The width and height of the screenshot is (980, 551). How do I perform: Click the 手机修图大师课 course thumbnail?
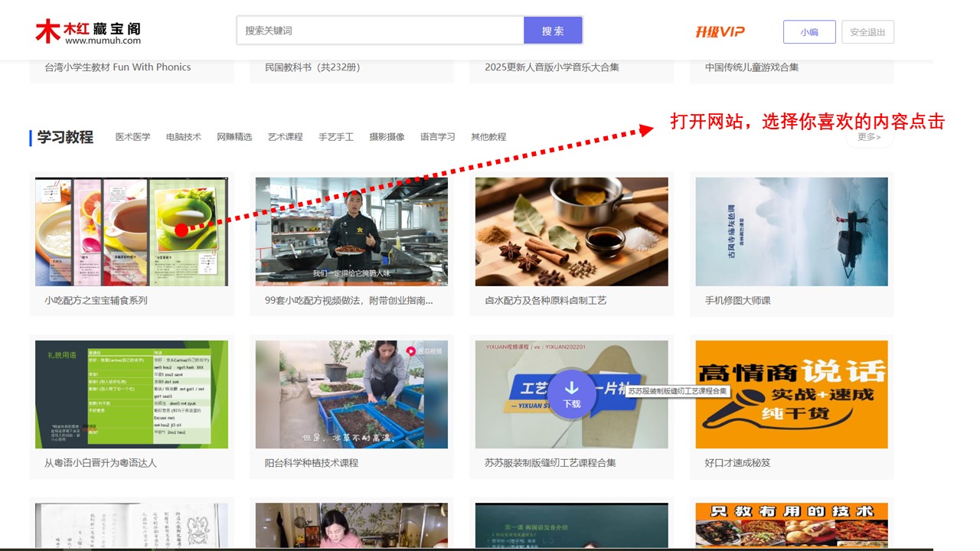pyautogui.click(x=791, y=232)
